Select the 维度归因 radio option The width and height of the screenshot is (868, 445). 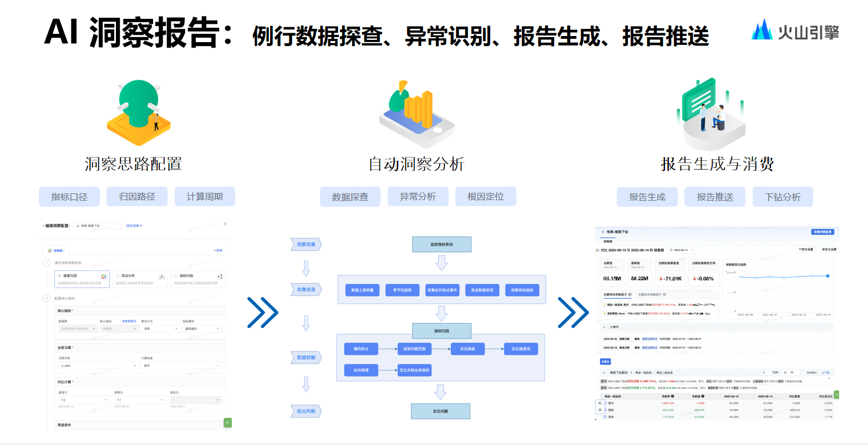click(59, 276)
